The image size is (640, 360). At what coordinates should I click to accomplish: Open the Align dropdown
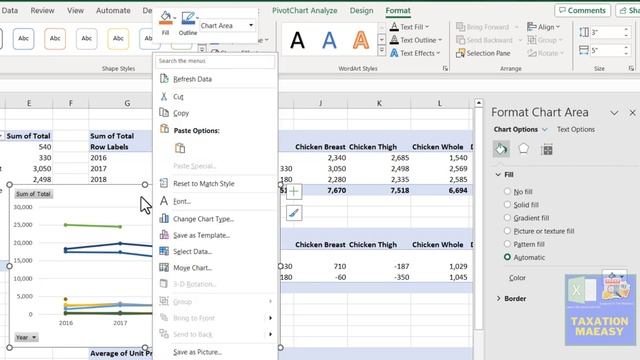(x=543, y=27)
